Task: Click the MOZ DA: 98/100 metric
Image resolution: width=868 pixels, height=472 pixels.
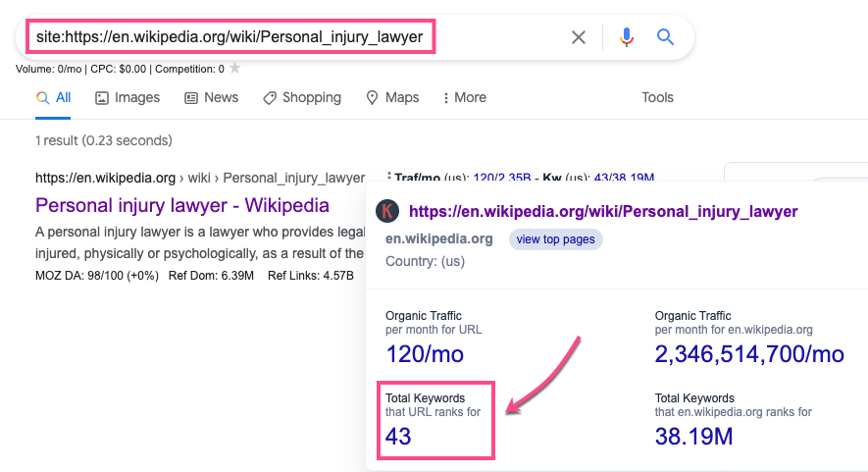Action: tap(97, 276)
